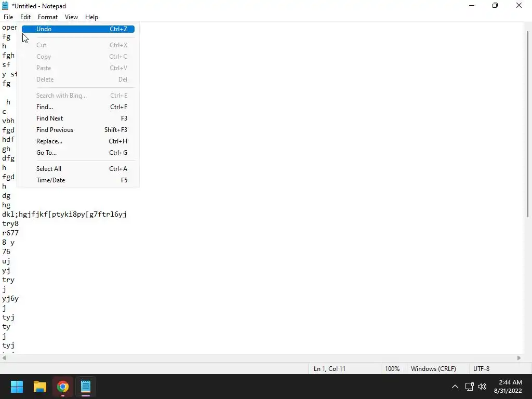Click the text line r677
Image resolution: width=532 pixels, height=399 pixels.
(x=10, y=233)
